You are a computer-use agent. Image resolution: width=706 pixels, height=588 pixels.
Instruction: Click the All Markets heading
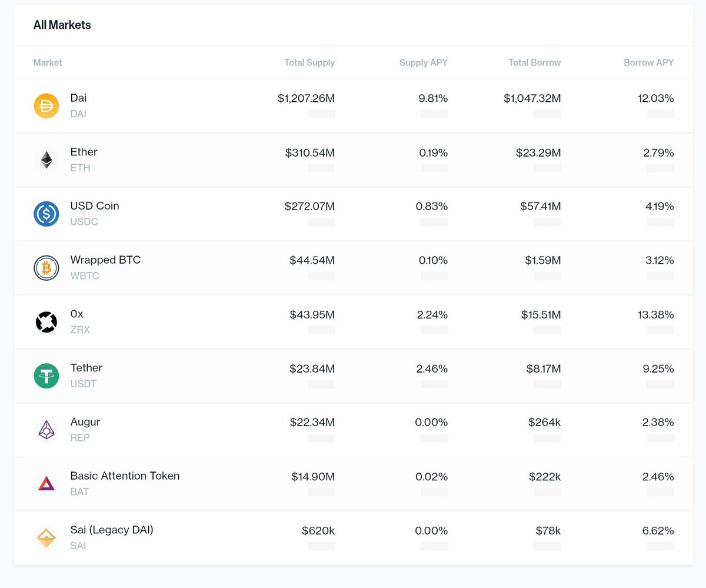(62, 25)
